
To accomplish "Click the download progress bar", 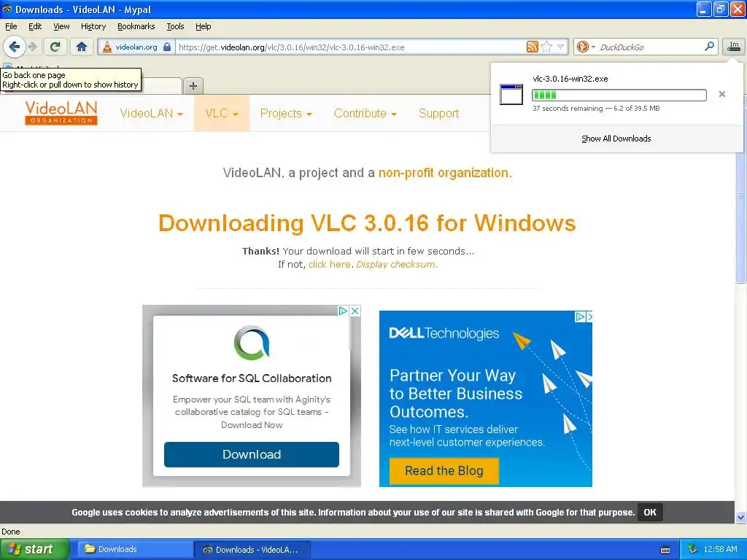I will [619, 95].
